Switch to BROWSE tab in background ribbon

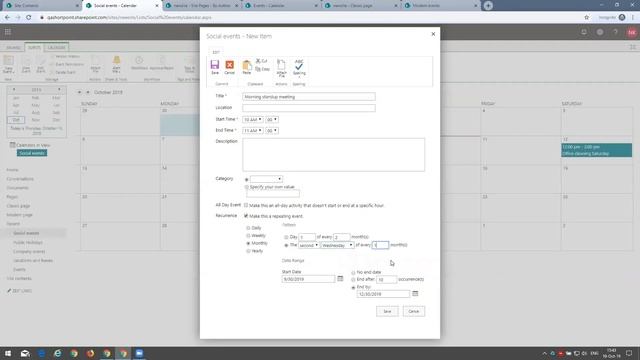coord(13,48)
